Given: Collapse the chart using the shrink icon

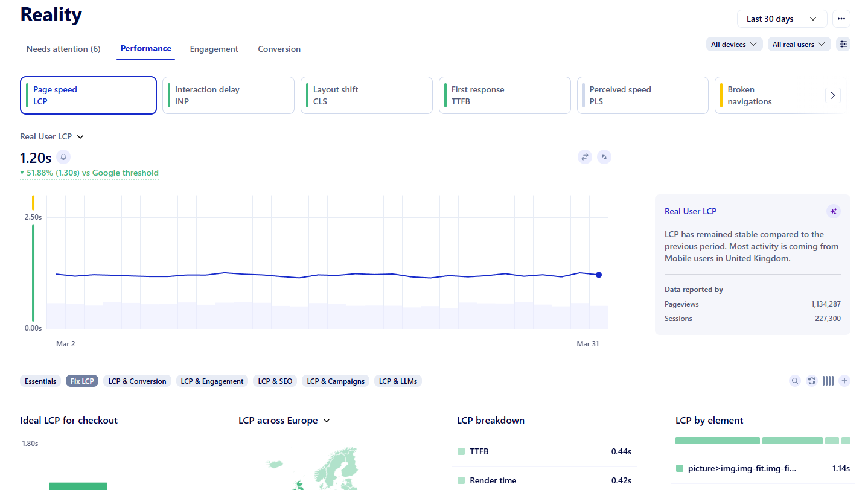Looking at the screenshot, I should (x=604, y=156).
